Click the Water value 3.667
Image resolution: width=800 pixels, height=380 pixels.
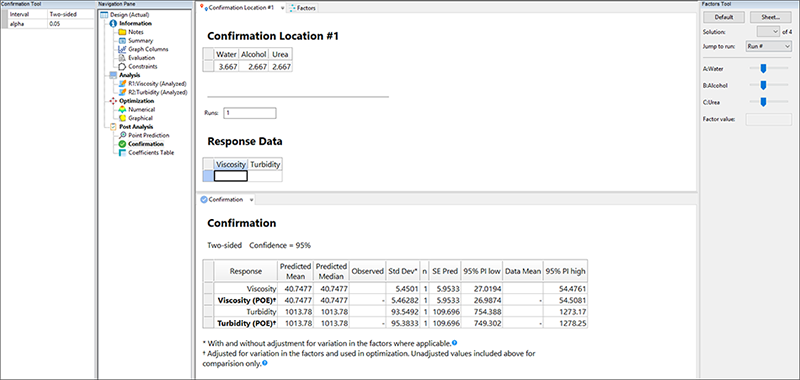tap(226, 67)
